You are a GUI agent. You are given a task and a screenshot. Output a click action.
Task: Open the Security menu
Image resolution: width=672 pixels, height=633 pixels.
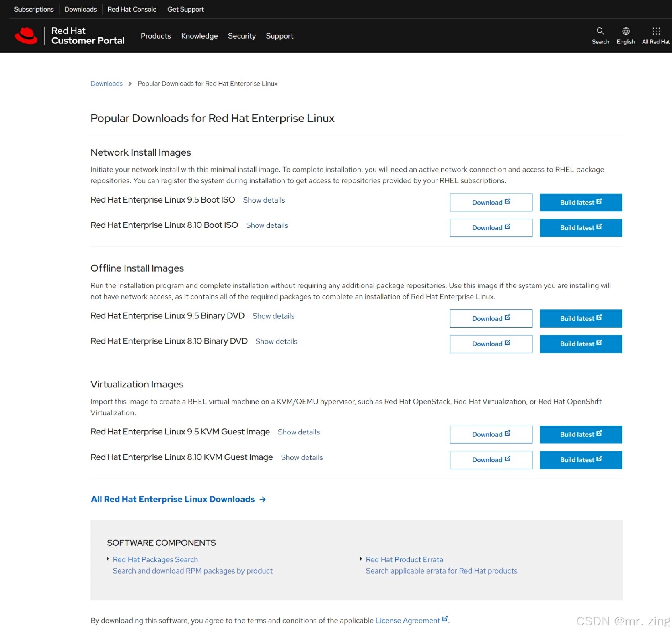pos(242,36)
